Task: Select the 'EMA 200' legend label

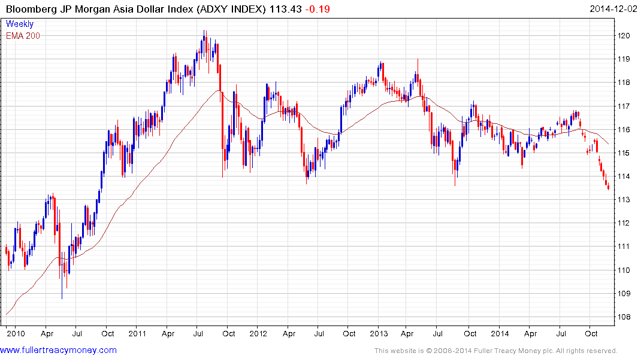Action: click(23, 36)
